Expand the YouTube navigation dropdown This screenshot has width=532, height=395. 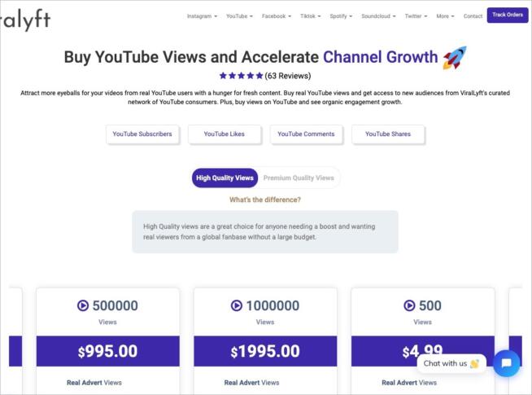click(x=239, y=16)
